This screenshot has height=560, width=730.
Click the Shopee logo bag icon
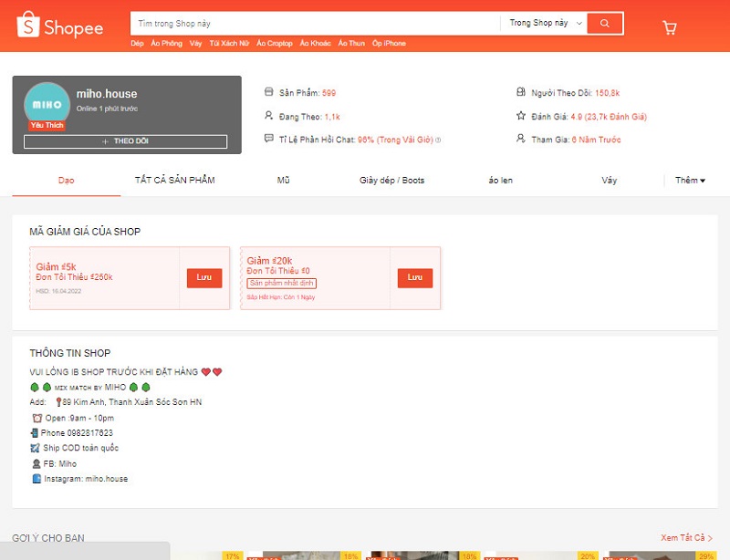[x=29, y=26]
